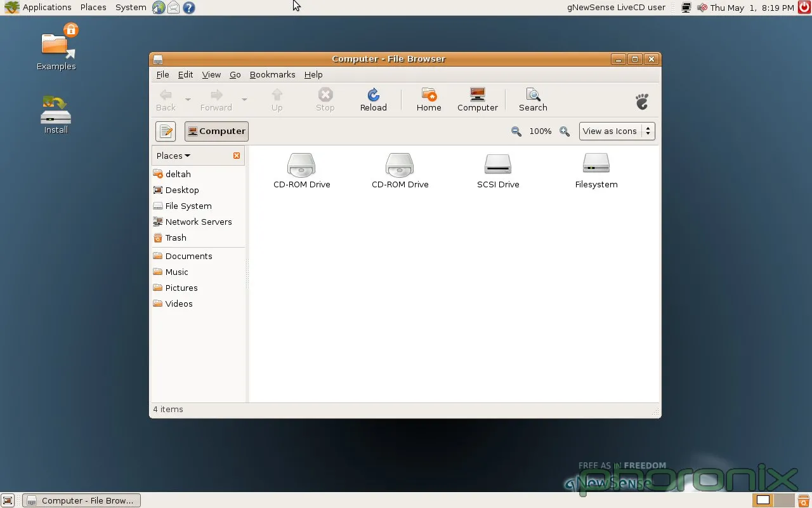Click the 100% zoom level label
The image size is (812, 508).
(x=540, y=131)
